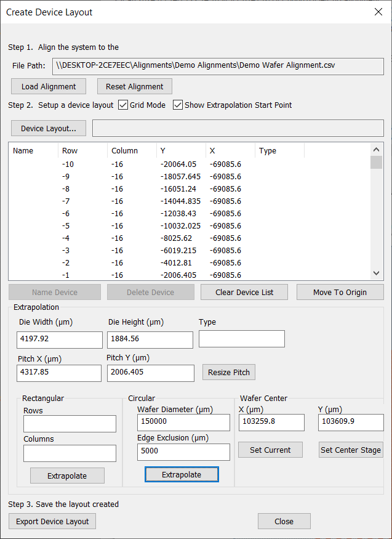
Task: Click the Load Alignment button
Action: pos(49,86)
